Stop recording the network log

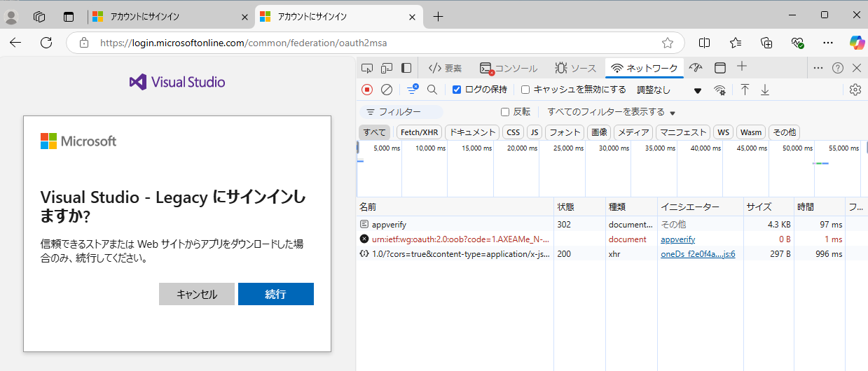point(367,90)
